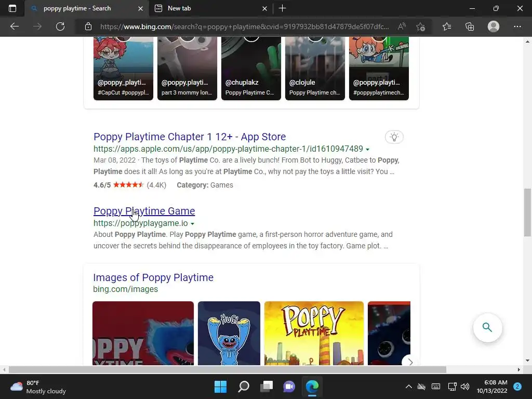Open Settings and more menu
This screenshot has height=399, width=532.
tap(517, 26)
